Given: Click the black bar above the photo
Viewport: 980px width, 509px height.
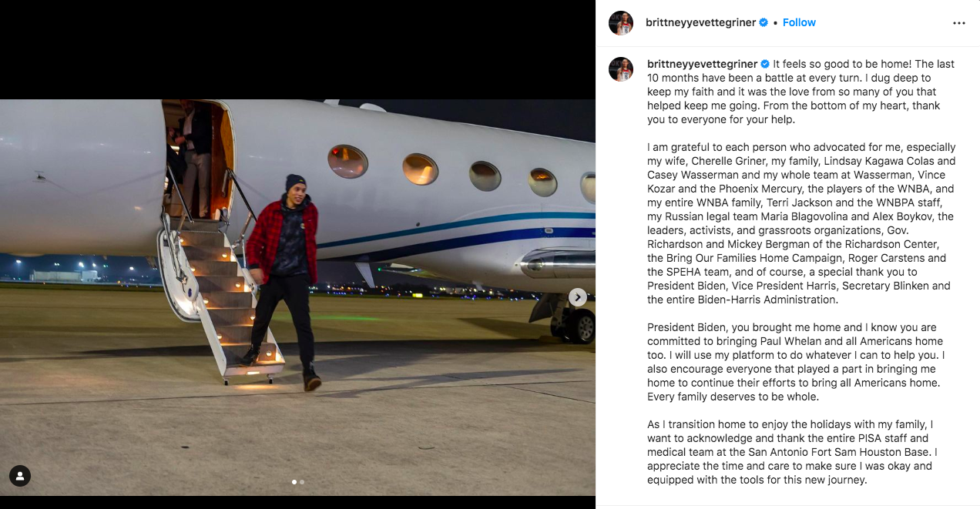Looking at the screenshot, I should click(297, 49).
